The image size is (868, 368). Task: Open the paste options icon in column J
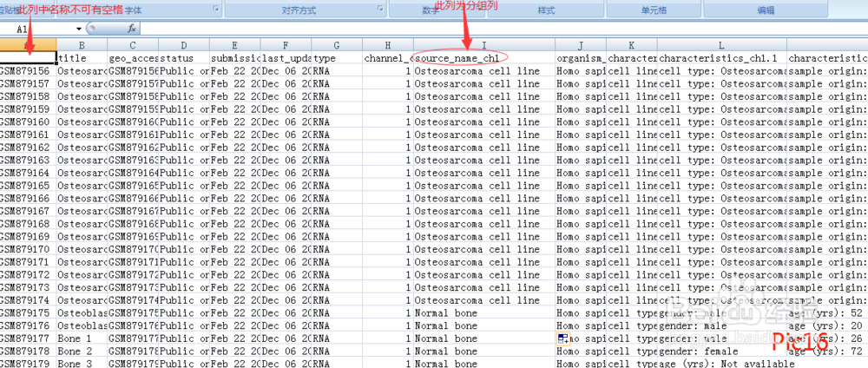pyautogui.click(x=562, y=338)
